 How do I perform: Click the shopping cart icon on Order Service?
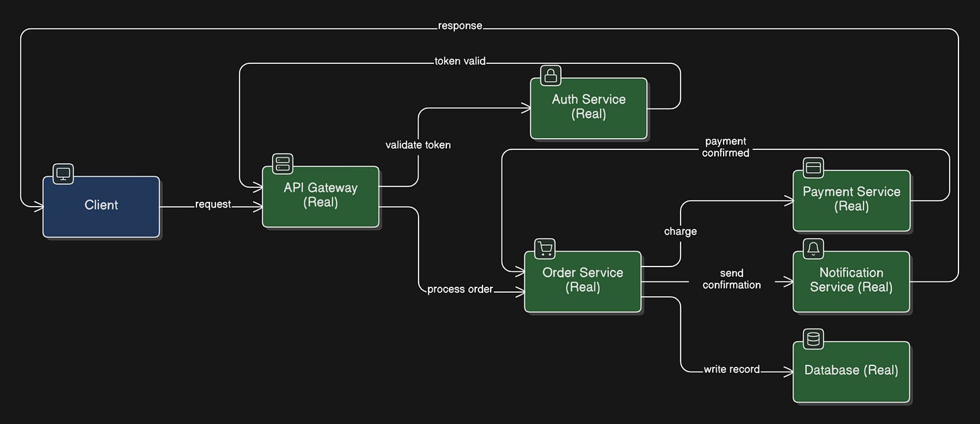545,248
